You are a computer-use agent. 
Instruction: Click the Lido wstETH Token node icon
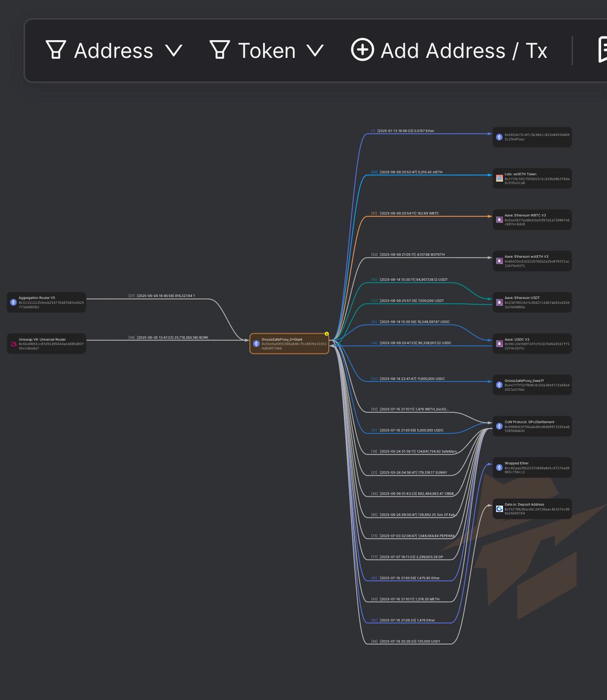pos(499,178)
